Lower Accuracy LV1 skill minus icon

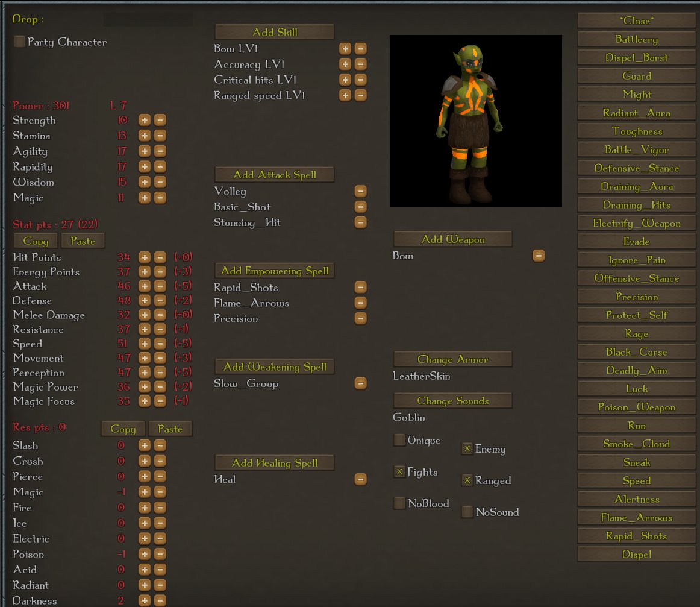point(360,64)
